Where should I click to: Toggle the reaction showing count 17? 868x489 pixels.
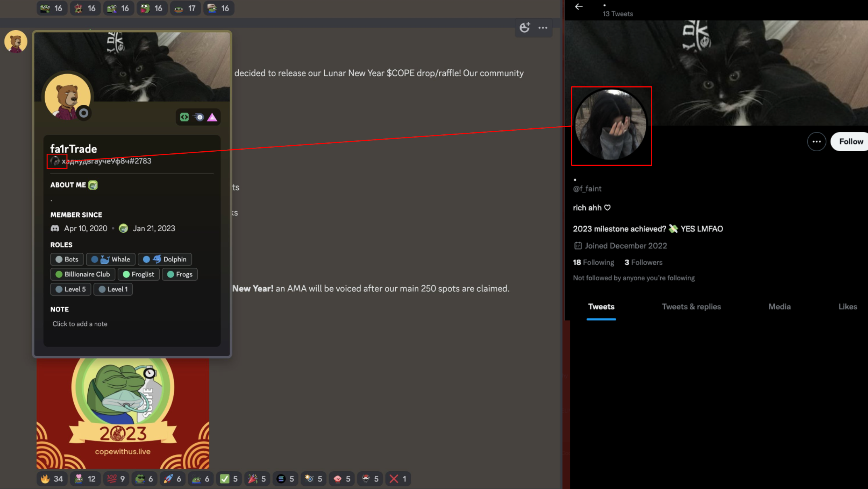(185, 8)
